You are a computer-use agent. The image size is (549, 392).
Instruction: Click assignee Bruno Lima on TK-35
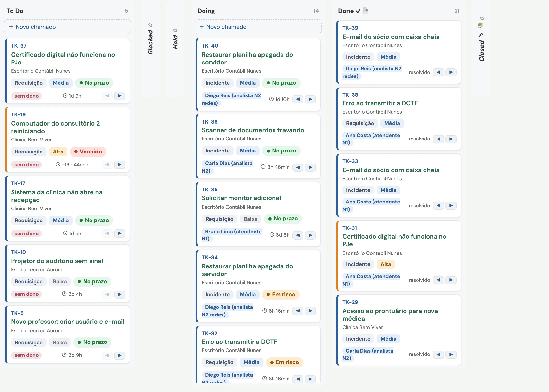pos(232,235)
